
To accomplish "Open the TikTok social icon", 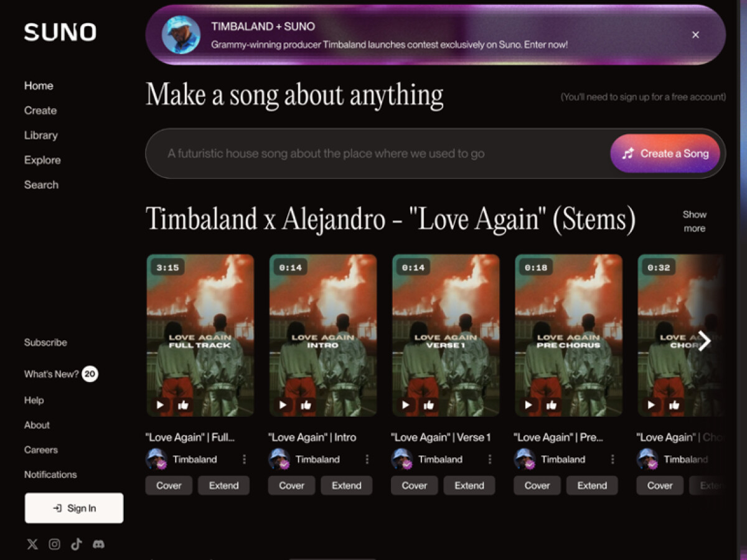I will (77, 544).
